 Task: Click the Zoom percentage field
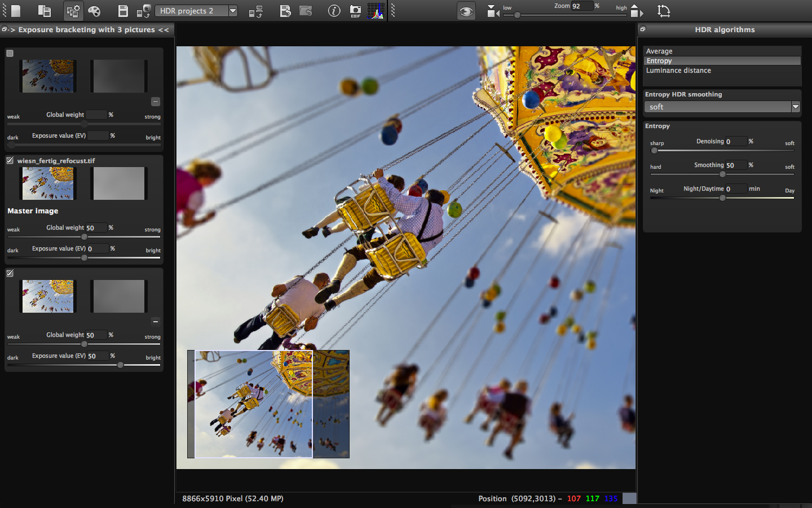click(x=581, y=6)
